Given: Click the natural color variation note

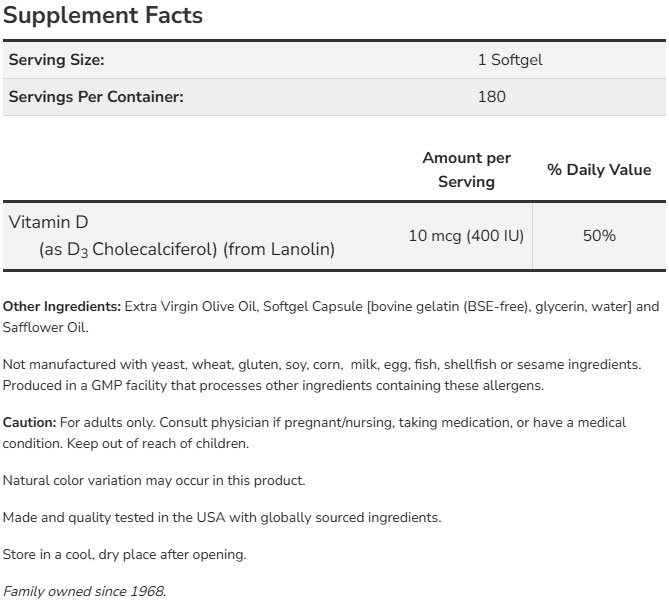Looking at the screenshot, I should coord(154,480).
